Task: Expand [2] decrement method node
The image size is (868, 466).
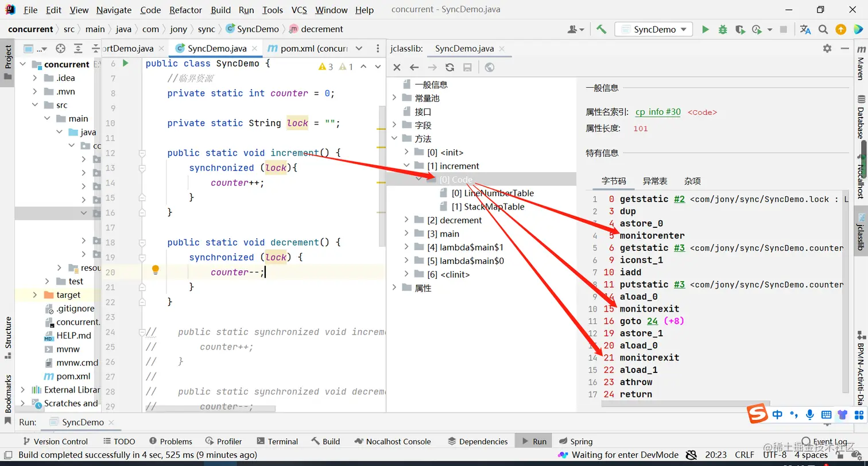Action: tap(406, 220)
